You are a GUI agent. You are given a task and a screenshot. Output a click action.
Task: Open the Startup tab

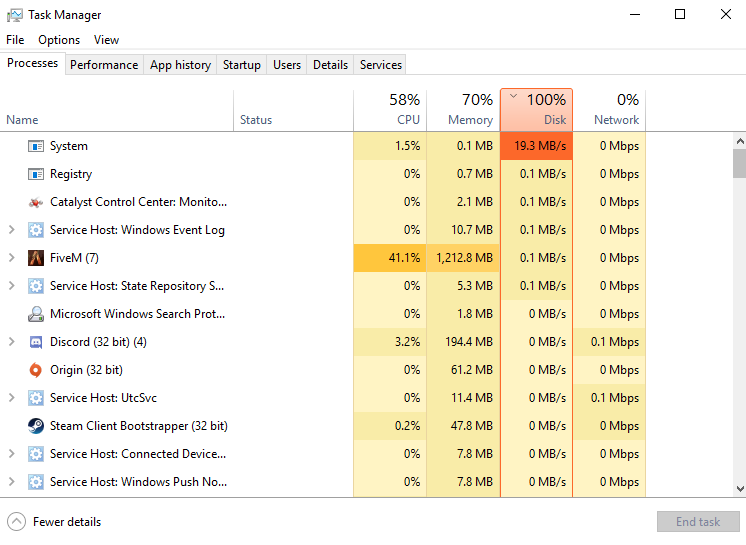pos(241,65)
